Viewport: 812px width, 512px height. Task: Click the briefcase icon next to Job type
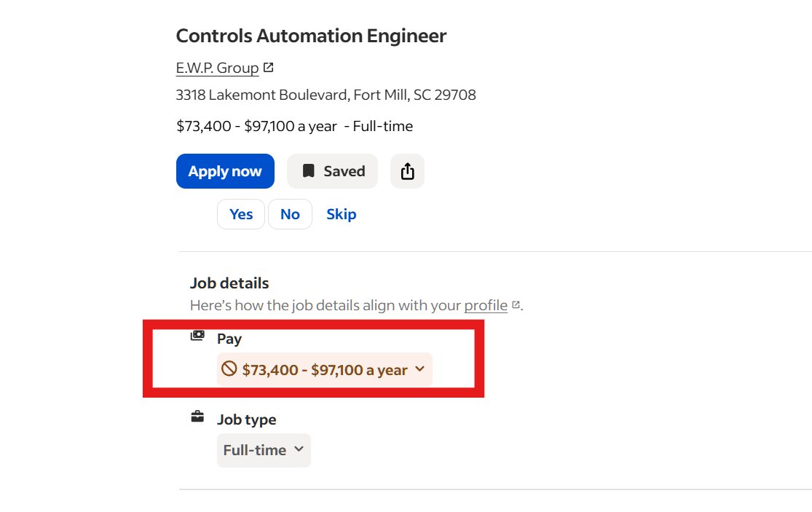point(197,416)
